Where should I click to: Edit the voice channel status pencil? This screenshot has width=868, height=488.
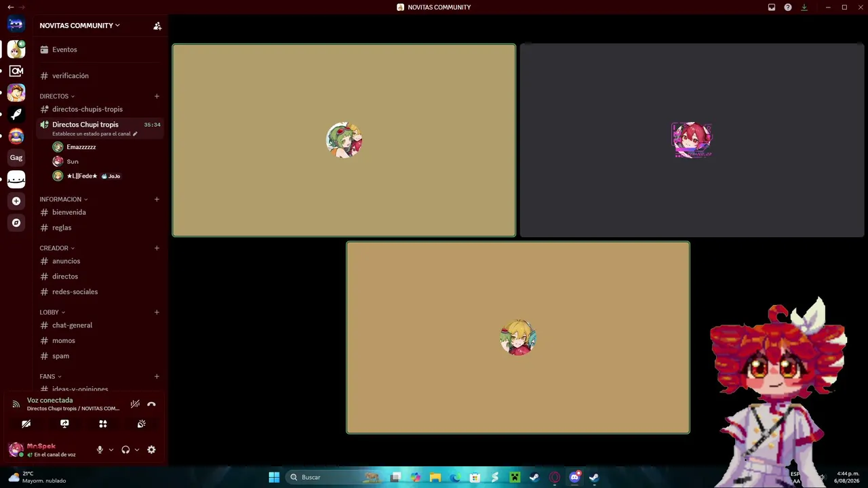(135, 134)
